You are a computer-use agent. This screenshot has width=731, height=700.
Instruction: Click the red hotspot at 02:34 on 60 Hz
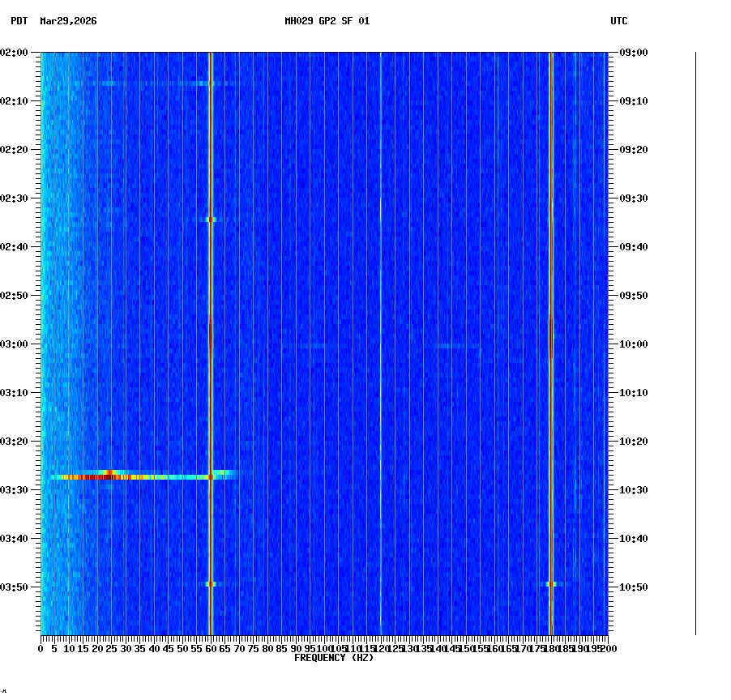click(212, 219)
